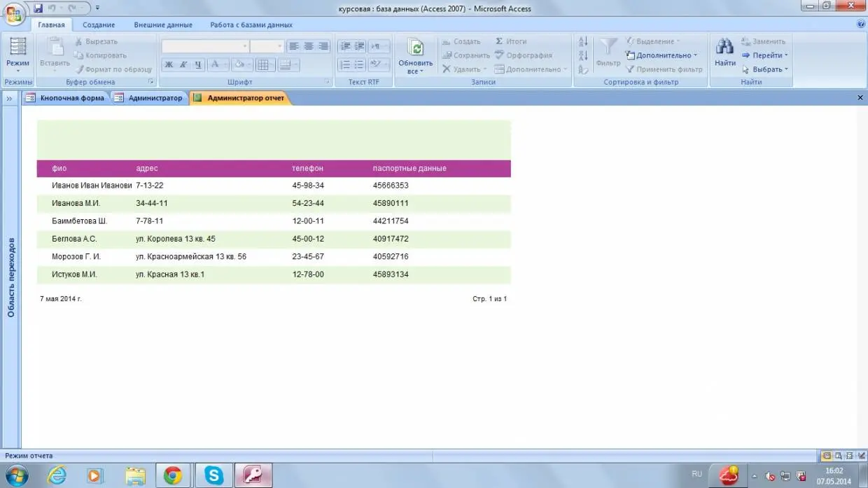Switch to the Создание ribbon tab
This screenshot has height=488, width=868.
pos(99,25)
